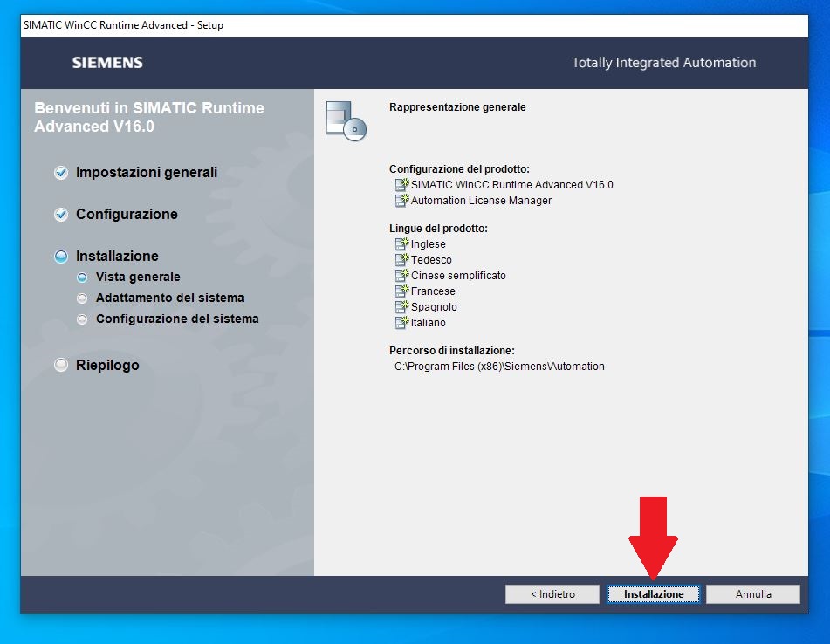This screenshot has height=644, width=830.
Task: Click the computer and disc setup icon
Action: point(346,121)
